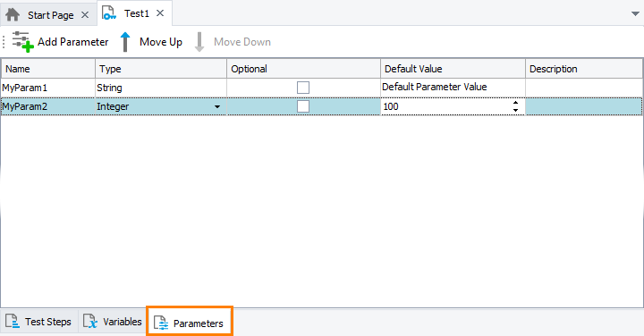Click the blue Move Up arrow icon
The image size is (644, 336).
tap(125, 42)
